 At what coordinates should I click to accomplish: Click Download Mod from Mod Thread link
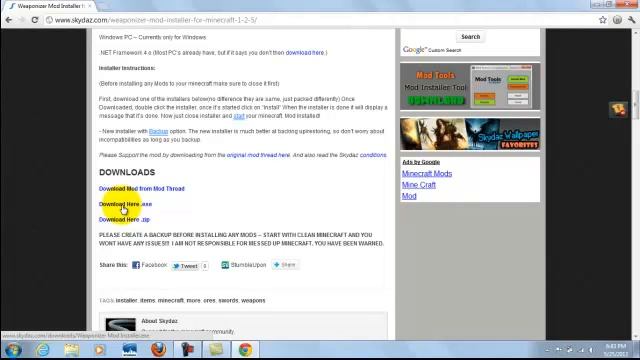point(142,189)
